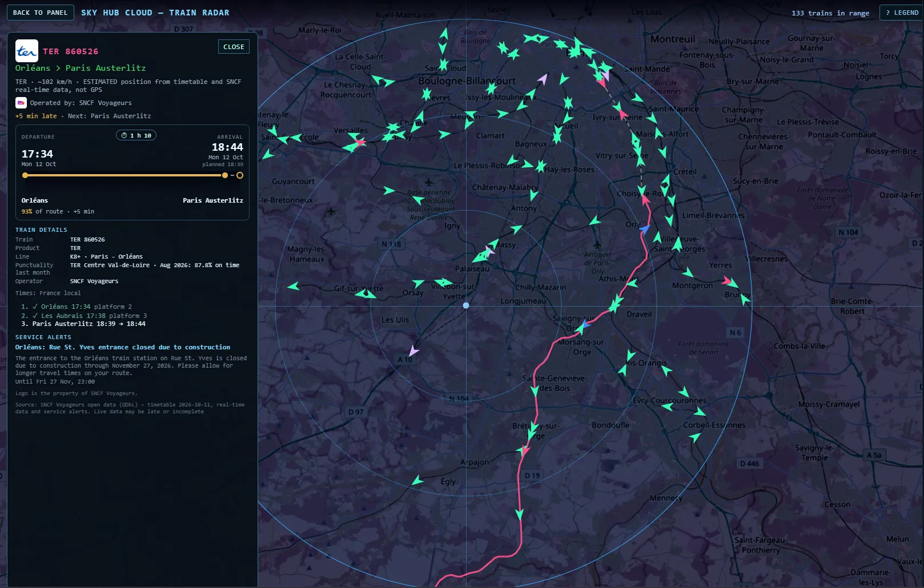Select the blue train arrow near Orly
The image size is (924, 588).
pyautogui.click(x=645, y=229)
